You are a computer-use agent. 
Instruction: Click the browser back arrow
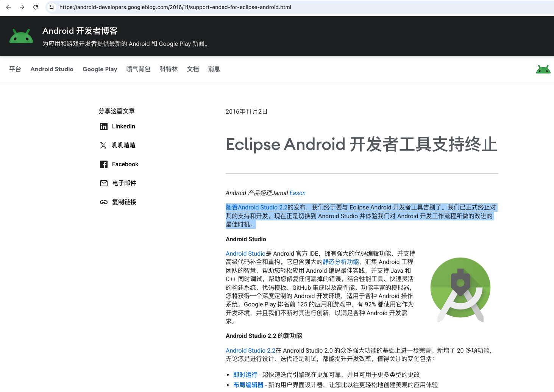coord(8,7)
